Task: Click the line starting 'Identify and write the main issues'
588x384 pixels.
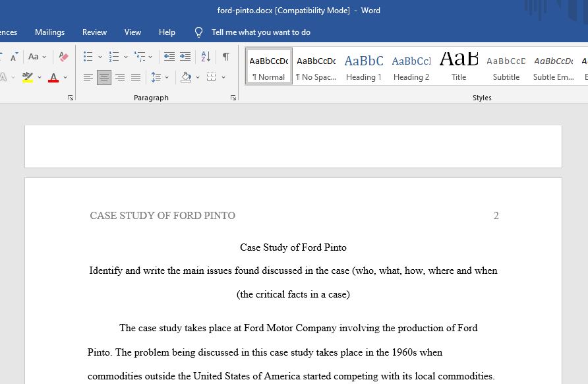Action: (x=293, y=271)
